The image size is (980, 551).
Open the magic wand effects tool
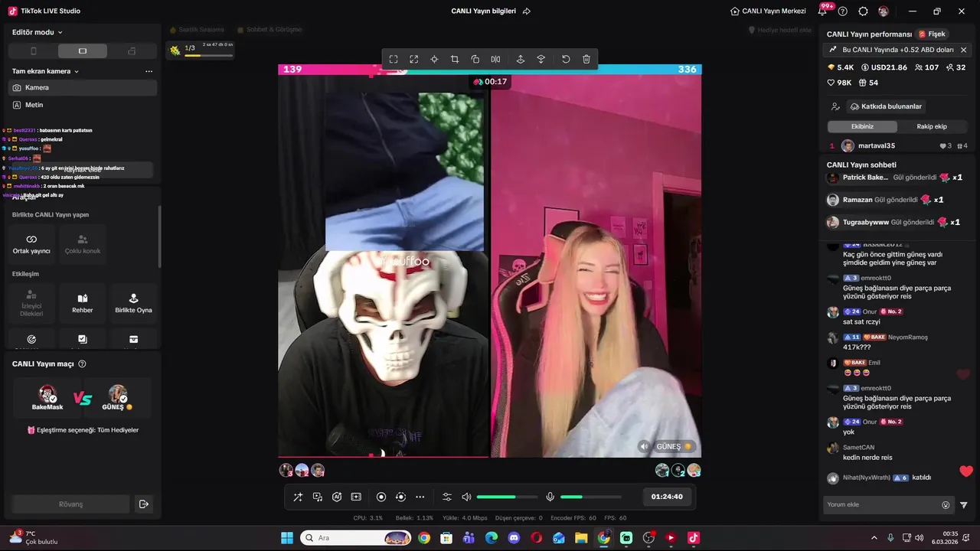(298, 497)
